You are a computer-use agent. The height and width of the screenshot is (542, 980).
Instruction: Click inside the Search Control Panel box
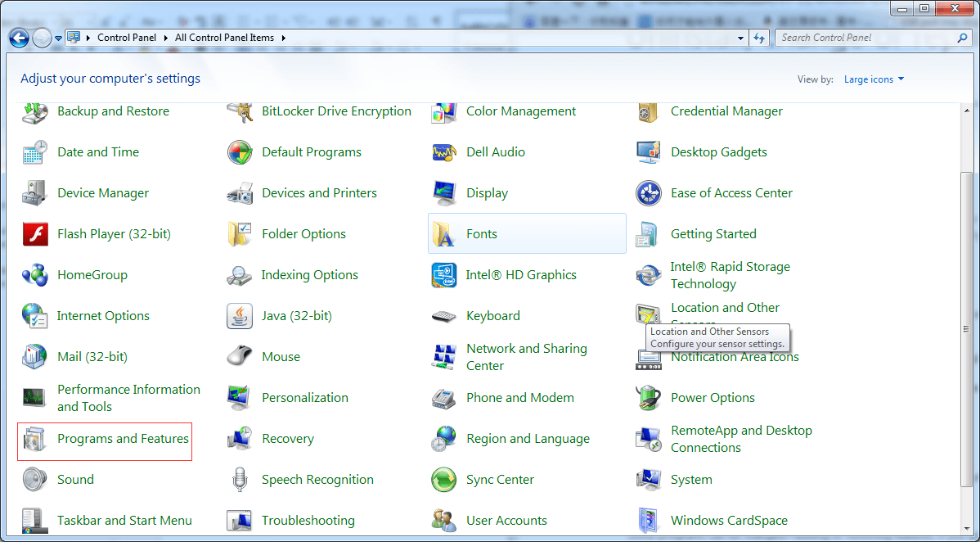pos(859,38)
